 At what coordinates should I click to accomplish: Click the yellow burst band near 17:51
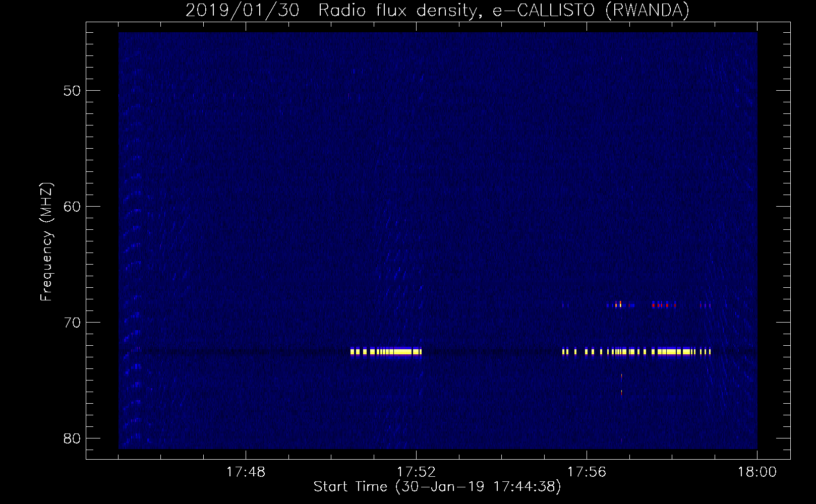click(x=386, y=351)
